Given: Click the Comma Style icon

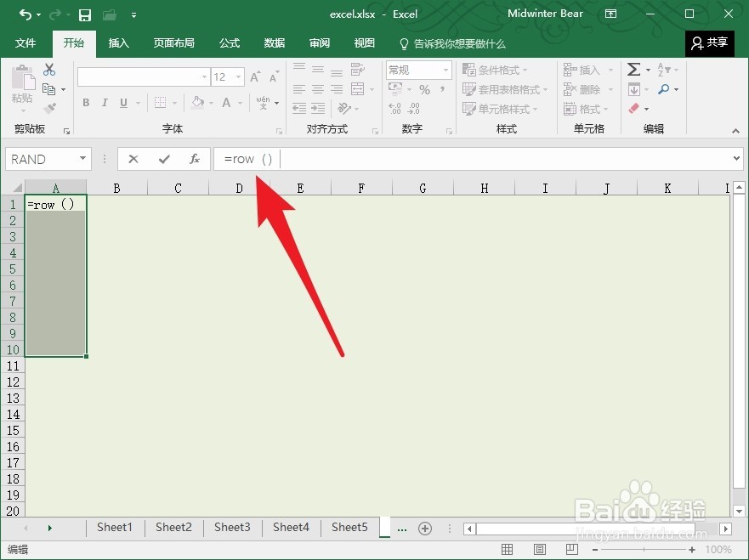Looking at the screenshot, I should pos(443,88).
